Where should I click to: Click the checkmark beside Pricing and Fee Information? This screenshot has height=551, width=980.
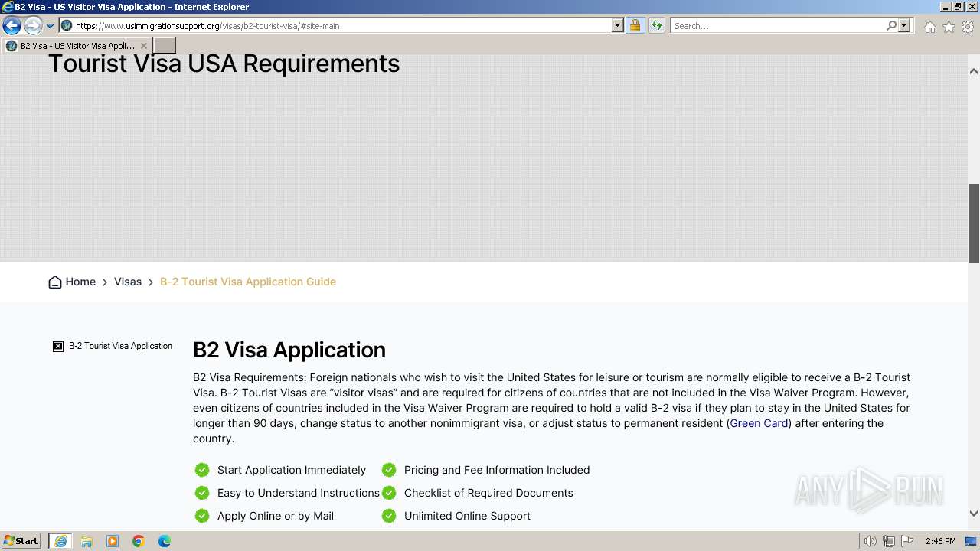coord(389,470)
